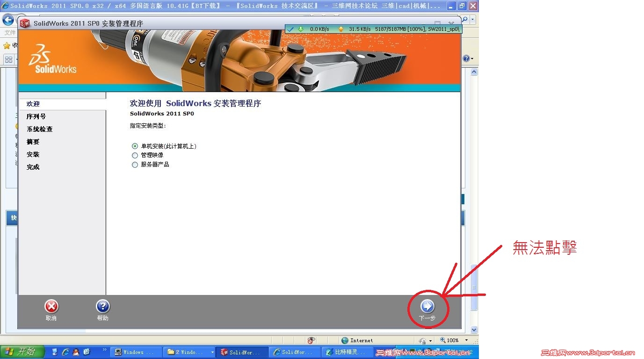Click the IE scrollbar down arrow

point(474,330)
